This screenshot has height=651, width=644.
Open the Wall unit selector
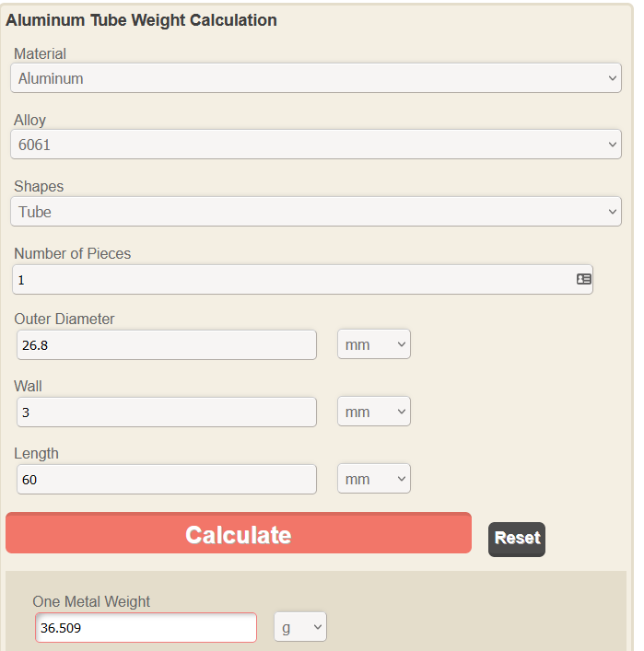374,412
